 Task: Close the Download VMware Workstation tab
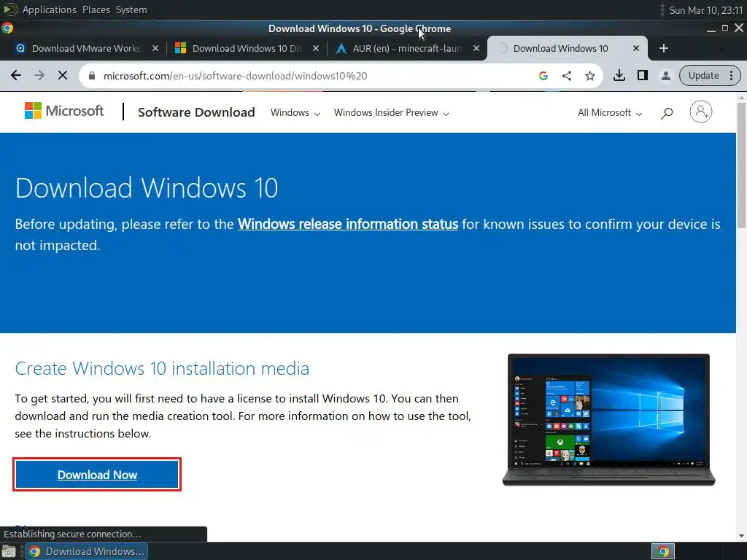pyautogui.click(x=155, y=48)
